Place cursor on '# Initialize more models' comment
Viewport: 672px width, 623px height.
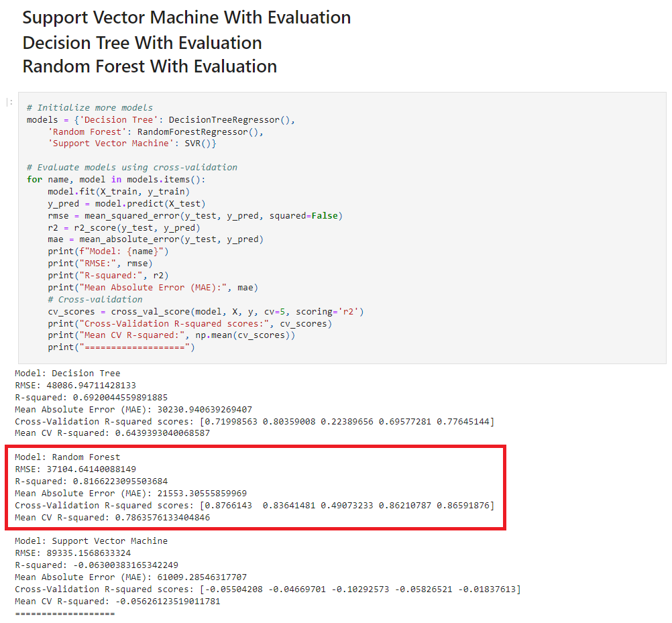pos(90,107)
